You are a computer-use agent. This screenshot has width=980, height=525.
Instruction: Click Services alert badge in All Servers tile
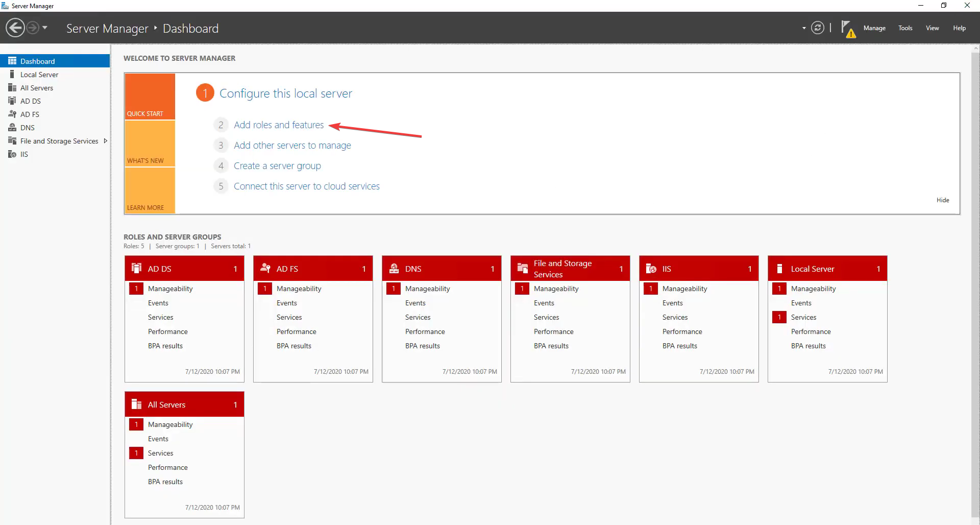136,453
